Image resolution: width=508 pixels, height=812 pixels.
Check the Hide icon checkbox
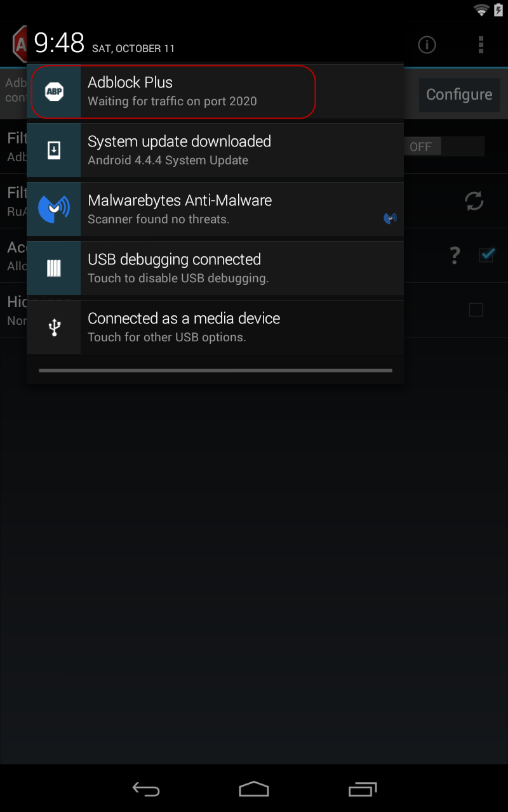476,310
